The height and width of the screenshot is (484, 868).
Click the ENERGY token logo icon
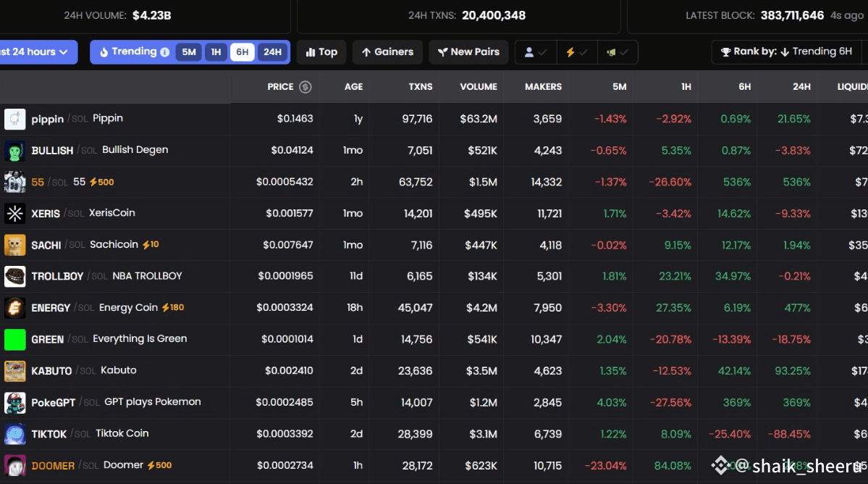tap(15, 308)
